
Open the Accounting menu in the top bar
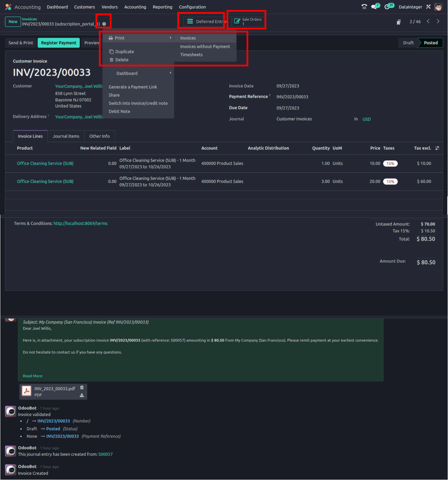pyautogui.click(x=135, y=6)
